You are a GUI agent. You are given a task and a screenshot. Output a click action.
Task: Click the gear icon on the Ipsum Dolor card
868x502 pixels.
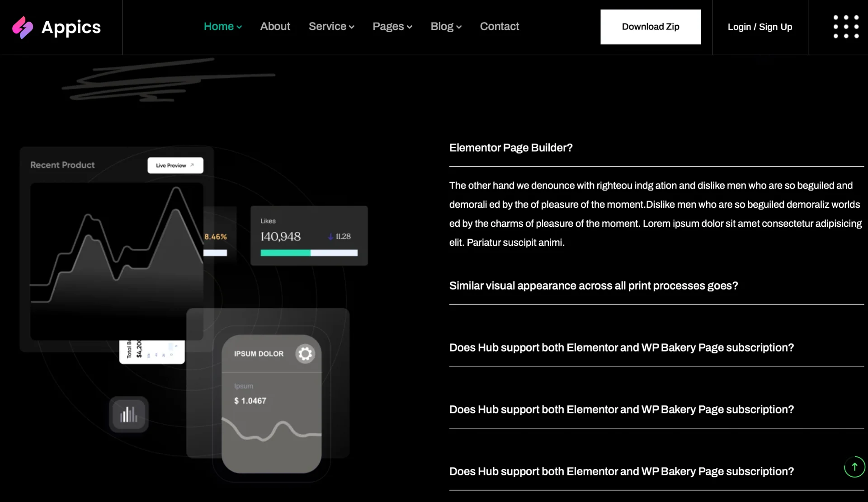[305, 354]
